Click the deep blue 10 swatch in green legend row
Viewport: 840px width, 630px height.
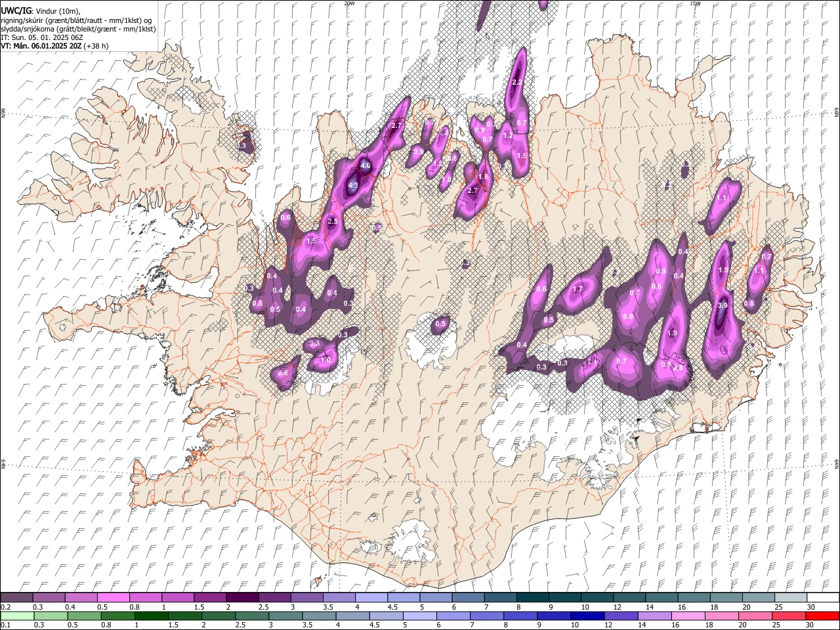(x=587, y=616)
